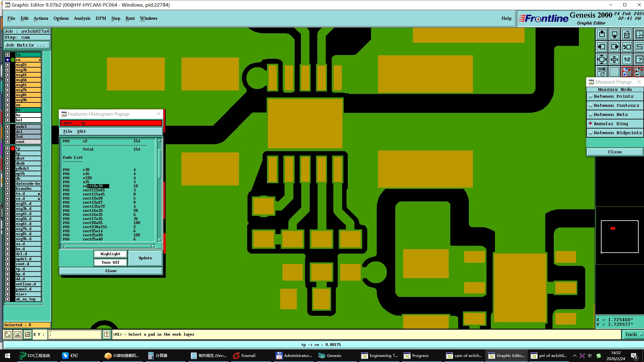Click the pan up arrow icon
Image resolution: width=644 pixels, height=362 pixels.
point(602,34)
